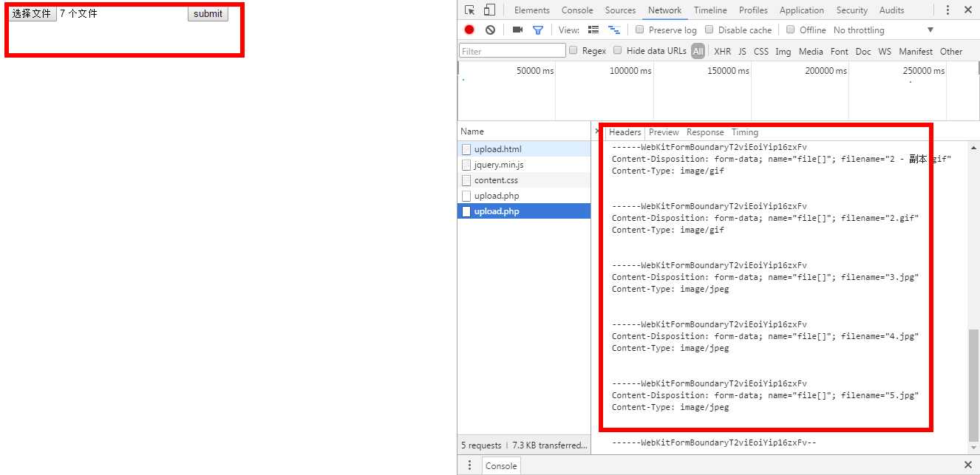Check the Disable cache option
Viewport: 980px width, 475px height.
click(710, 30)
